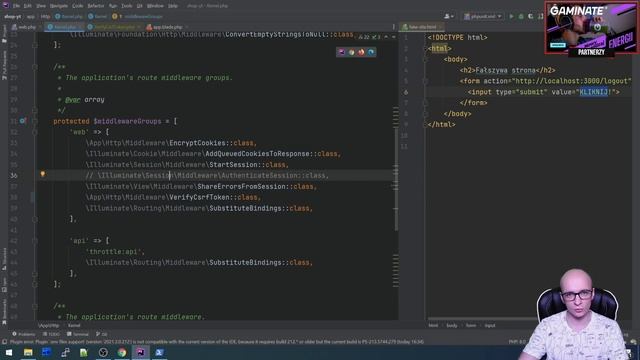640x360 pixels.
Task: Open OBS Studio from taskbar
Action: pos(103,352)
